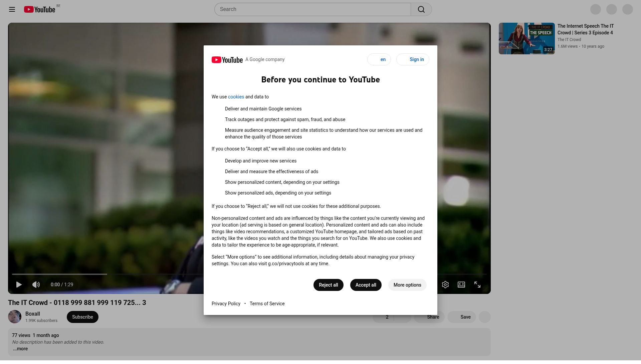This screenshot has height=364, width=641.
Task: Open player settings gear
Action: [x=445, y=285]
